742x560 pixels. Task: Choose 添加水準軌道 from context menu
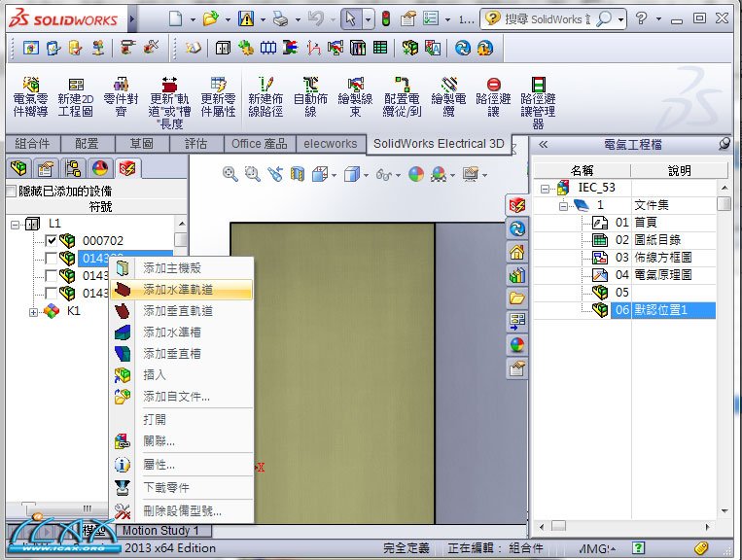pos(178,289)
